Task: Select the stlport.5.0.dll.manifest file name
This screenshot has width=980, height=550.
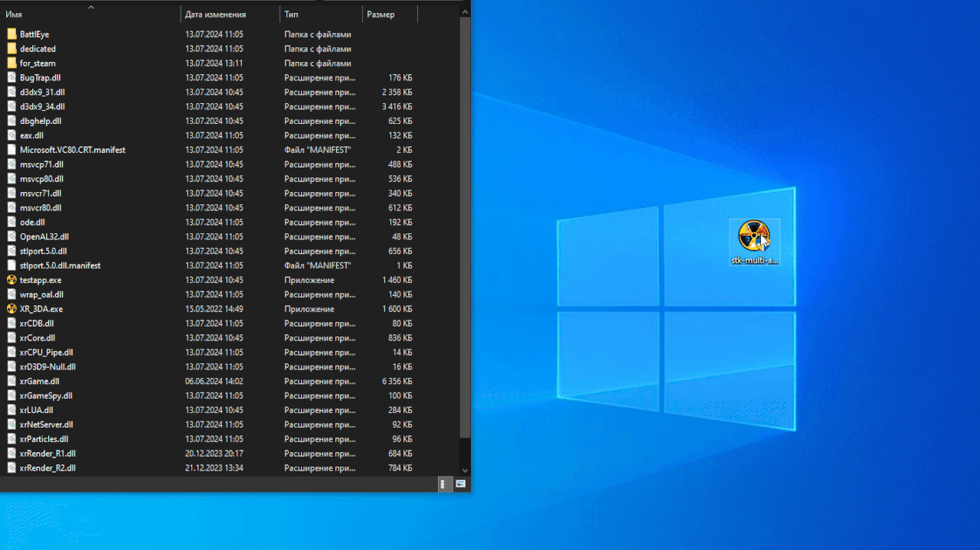Action: (60, 265)
